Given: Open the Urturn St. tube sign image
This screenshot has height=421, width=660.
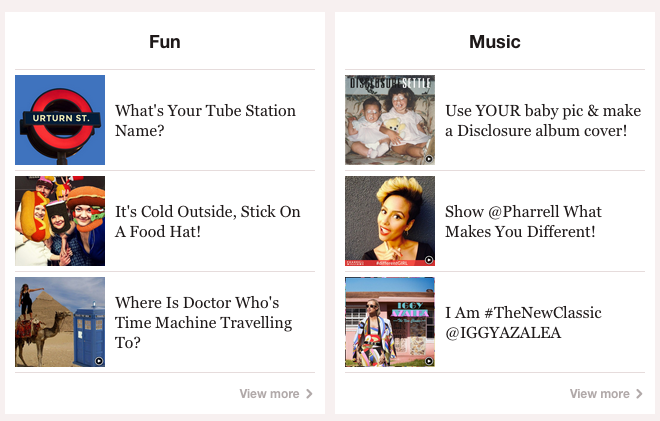Looking at the screenshot, I should (60, 120).
